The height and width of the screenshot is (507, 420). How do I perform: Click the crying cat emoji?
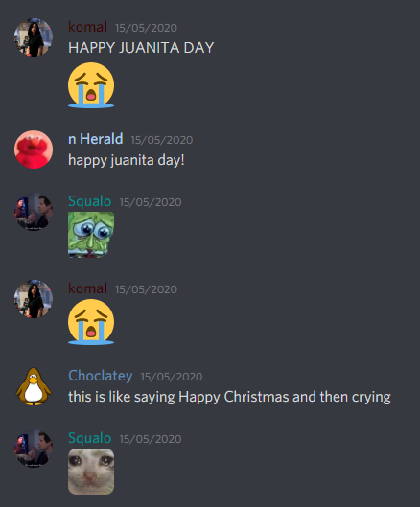[91, 472]
